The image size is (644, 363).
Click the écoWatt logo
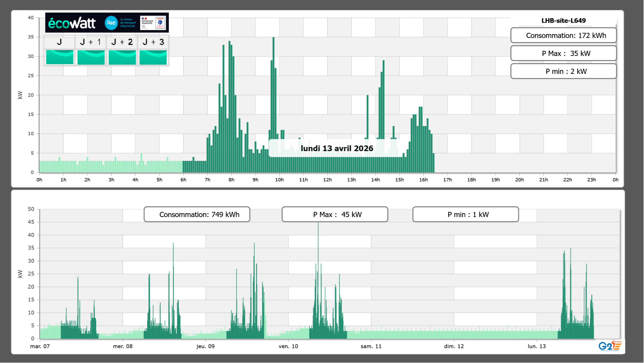tap(72, 23)
